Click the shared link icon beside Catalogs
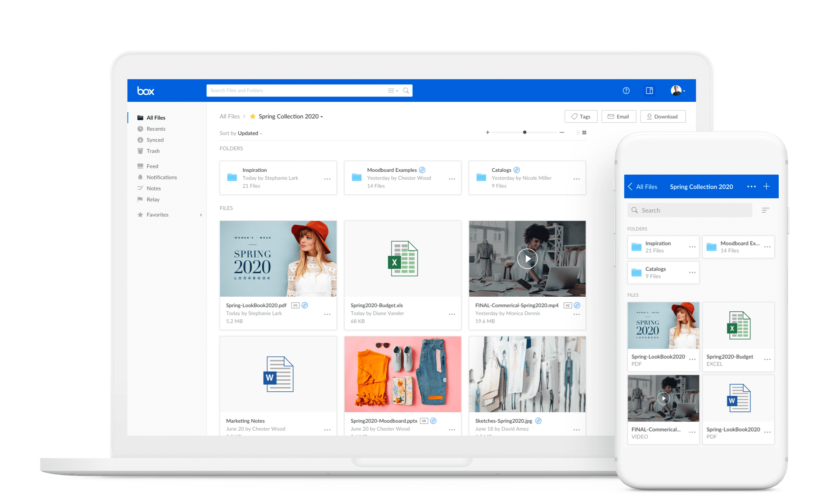 tap(517, 170)
